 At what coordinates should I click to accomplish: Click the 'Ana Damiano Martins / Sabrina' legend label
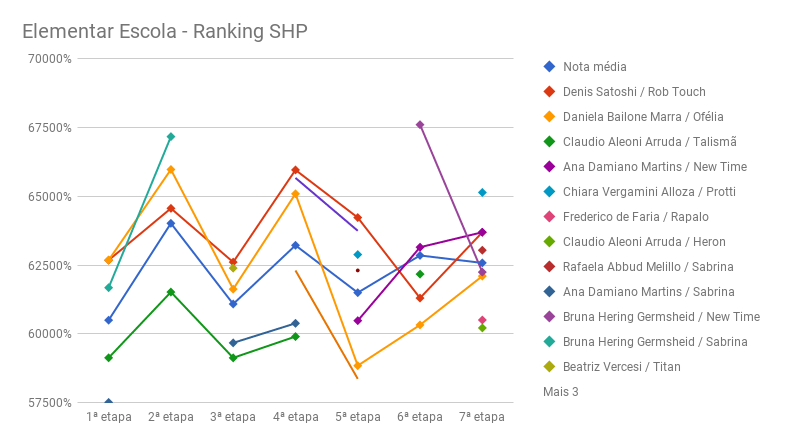point(648,292)
